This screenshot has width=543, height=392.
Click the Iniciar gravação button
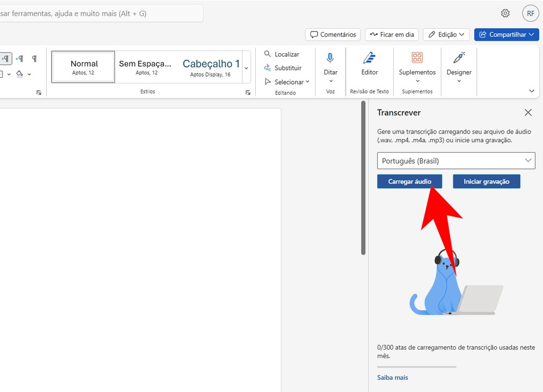487,181
